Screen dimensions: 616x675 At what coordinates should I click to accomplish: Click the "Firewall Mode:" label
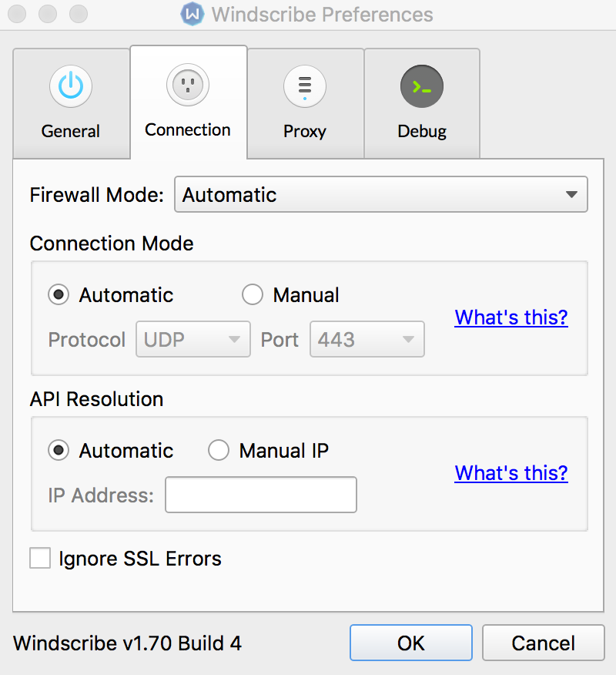pyautogui.click(x=97, y=195)
